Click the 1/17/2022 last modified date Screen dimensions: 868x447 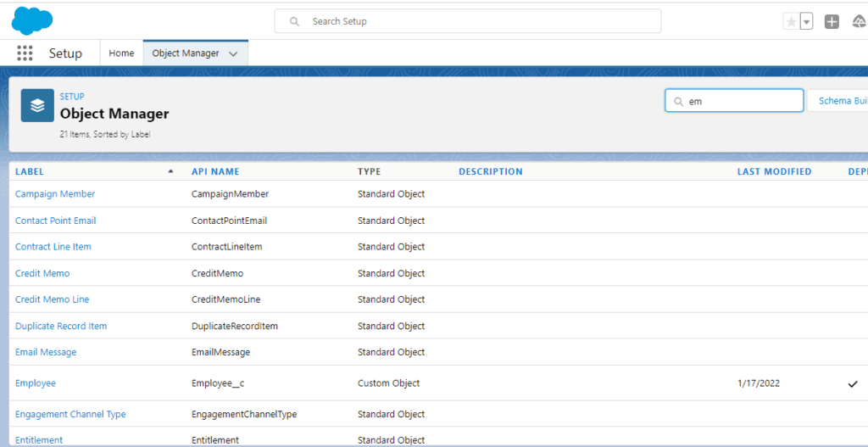(759, 383)
